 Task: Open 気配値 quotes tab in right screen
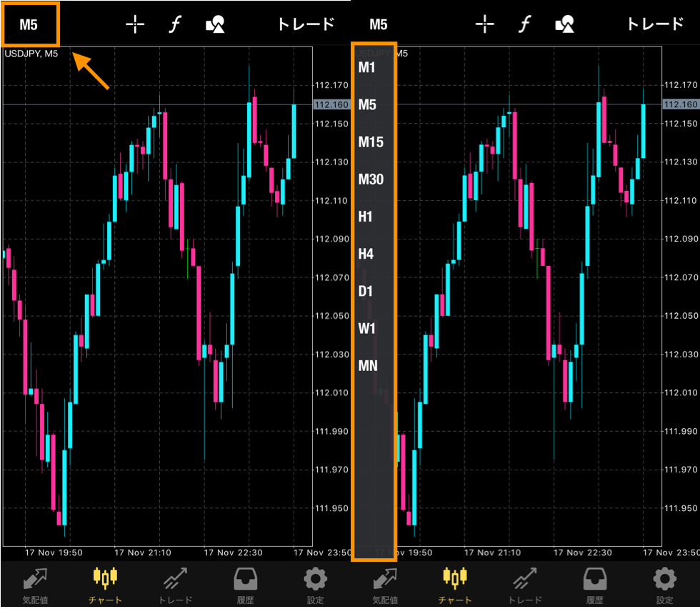pyautogui.click(x=385, y=585)
